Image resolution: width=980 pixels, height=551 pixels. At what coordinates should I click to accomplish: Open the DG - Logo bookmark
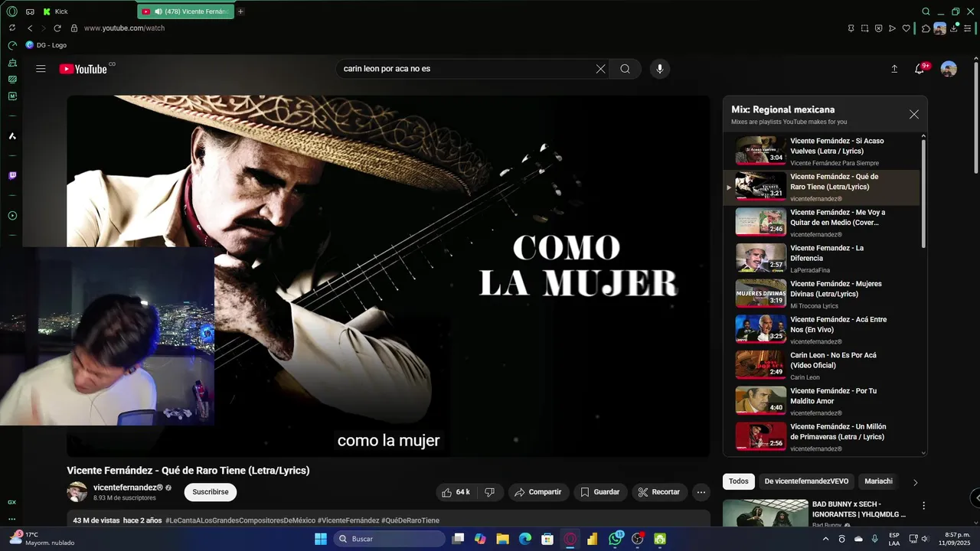(46, 45)
